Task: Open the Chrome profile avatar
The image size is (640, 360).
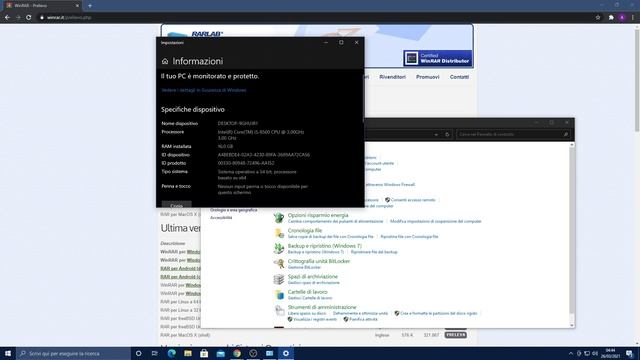Action: (622, 18)
